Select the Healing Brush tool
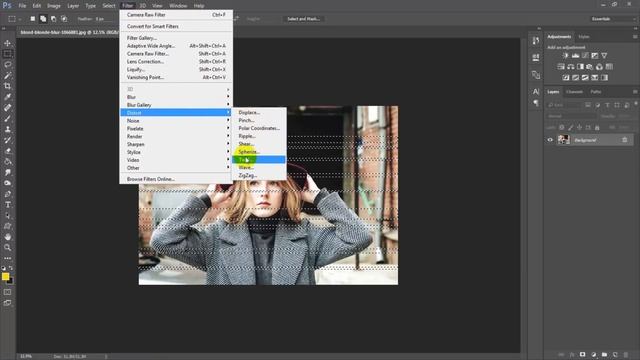 [7, 108]
